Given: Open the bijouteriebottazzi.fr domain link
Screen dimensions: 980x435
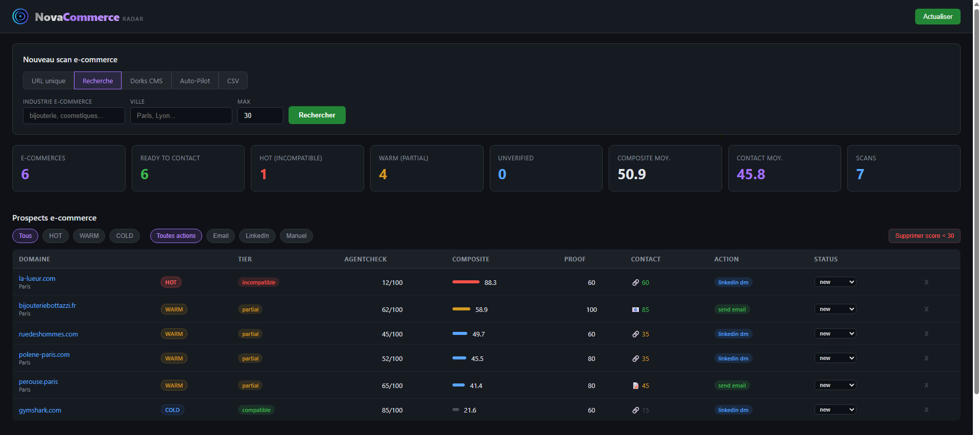Looking at the screenshot, I should pyautogui.click(x=47, y=306).
